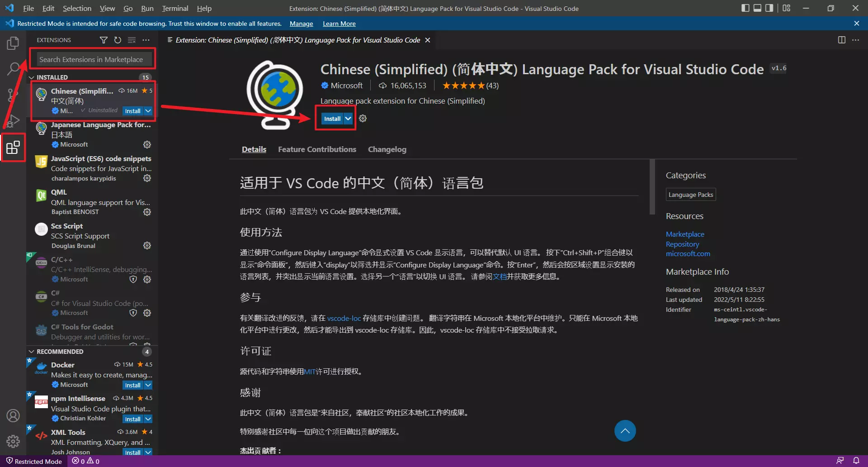
Task: Toggle the primary side bar
Action: (x=745, y=8)
